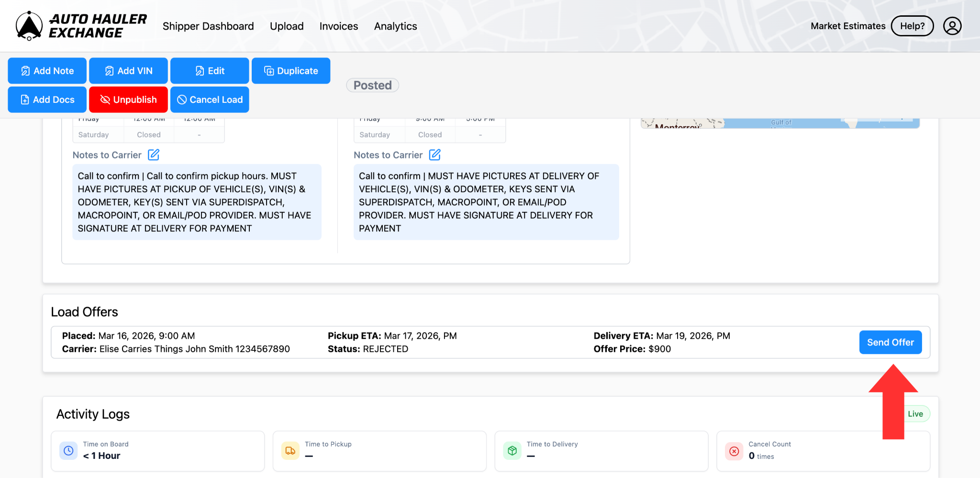This screenshot has height=478, width=980.
Task: Send Offer to the rejected carrier
Action: 890,342
